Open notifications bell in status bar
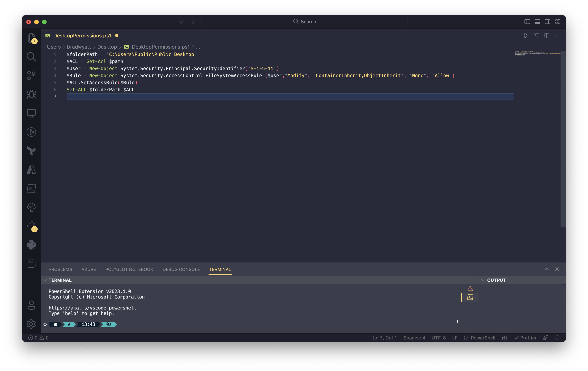This screenshot has width=588, height=371. click(x=557, y=338)
